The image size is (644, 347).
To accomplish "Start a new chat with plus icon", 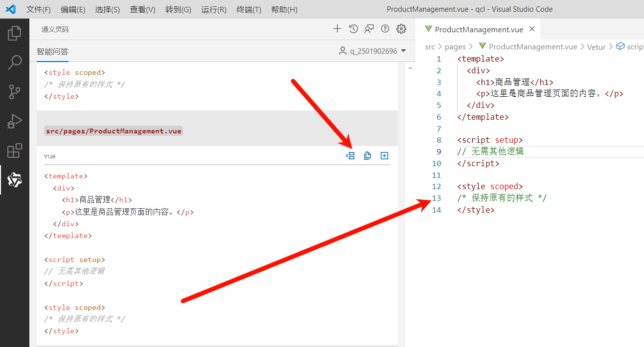I will (x=337, y=29).
